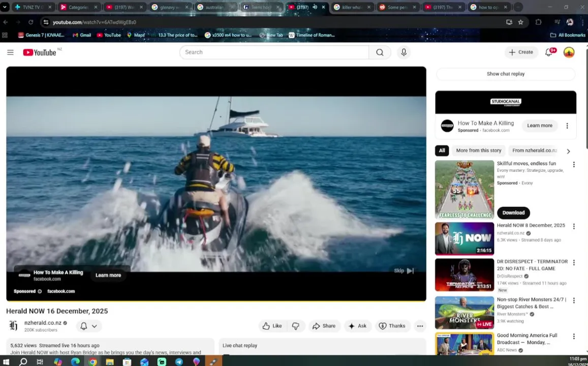This screenshot has height=366, width=588.
Task: Open the notification bell dropdown for nzherald channel
Action: point(89,326)
